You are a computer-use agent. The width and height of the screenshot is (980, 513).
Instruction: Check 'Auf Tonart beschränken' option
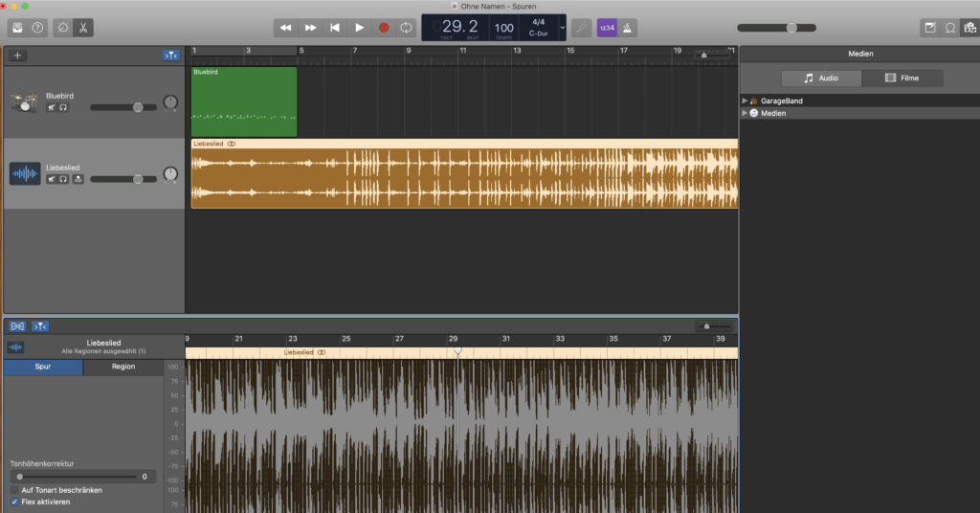[14, 489]
